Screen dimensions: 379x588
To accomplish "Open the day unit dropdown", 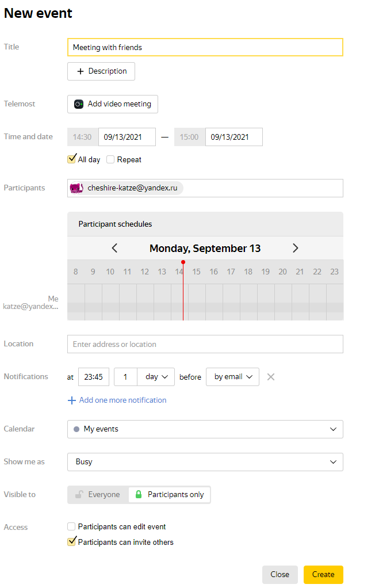I will (x=156, y=377).
